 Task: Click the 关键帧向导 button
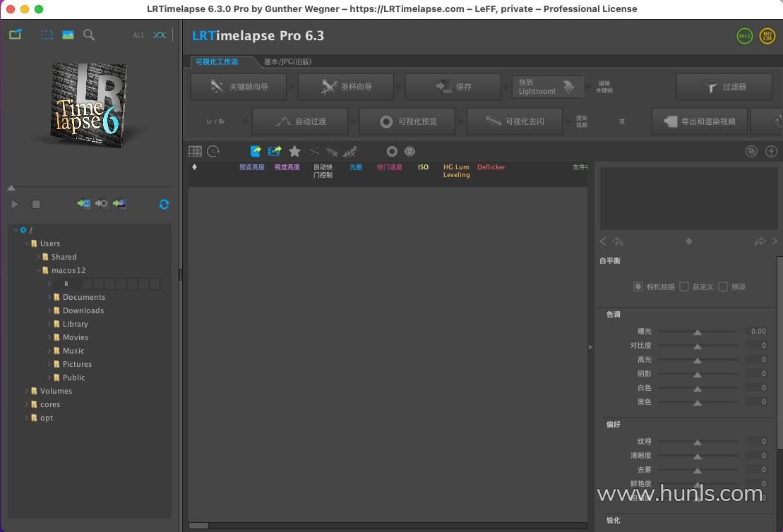click(x=239, y=87)
